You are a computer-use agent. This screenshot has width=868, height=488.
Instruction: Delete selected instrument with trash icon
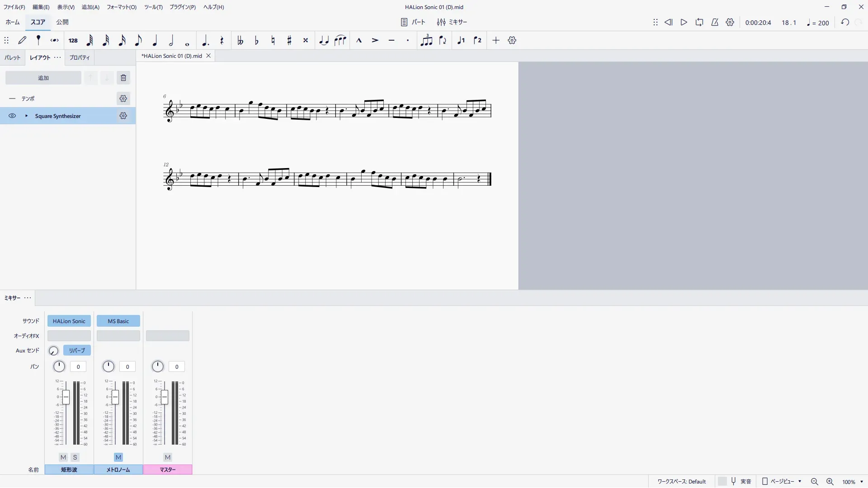point(123,78)
